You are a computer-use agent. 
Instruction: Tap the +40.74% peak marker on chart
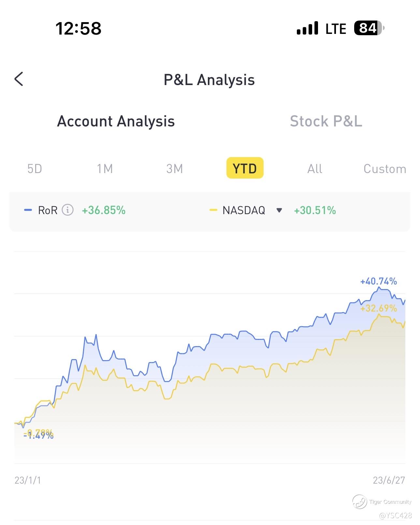click(x=379, y=281)
